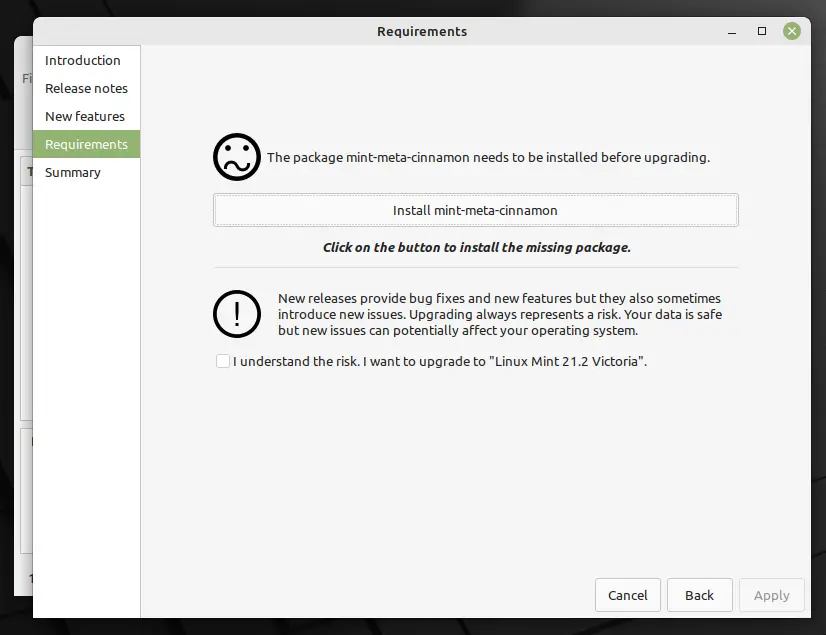826x635 pixels.
Task: Click the mint-meta-cinnamon needs installing message
Action: pos(488,157)
